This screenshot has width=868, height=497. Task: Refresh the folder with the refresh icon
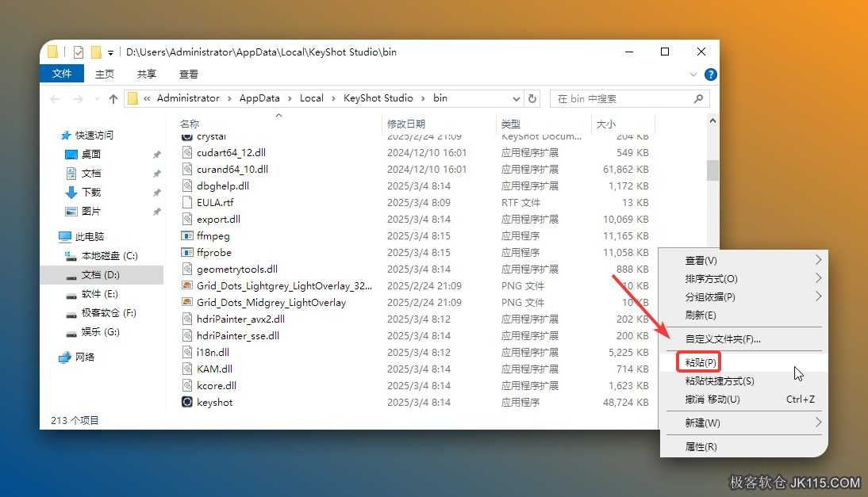(x=532, y=98)
